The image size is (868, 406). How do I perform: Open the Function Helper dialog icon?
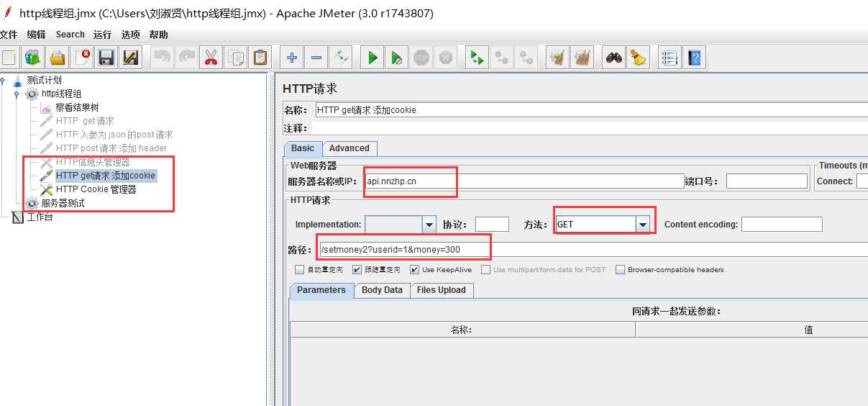(x=670, y=58)
